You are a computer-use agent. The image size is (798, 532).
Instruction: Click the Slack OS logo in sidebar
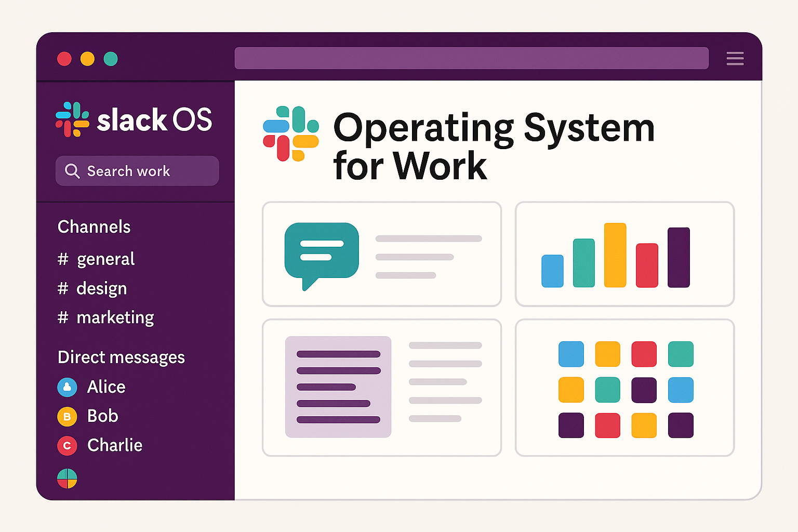pos(134,119)
